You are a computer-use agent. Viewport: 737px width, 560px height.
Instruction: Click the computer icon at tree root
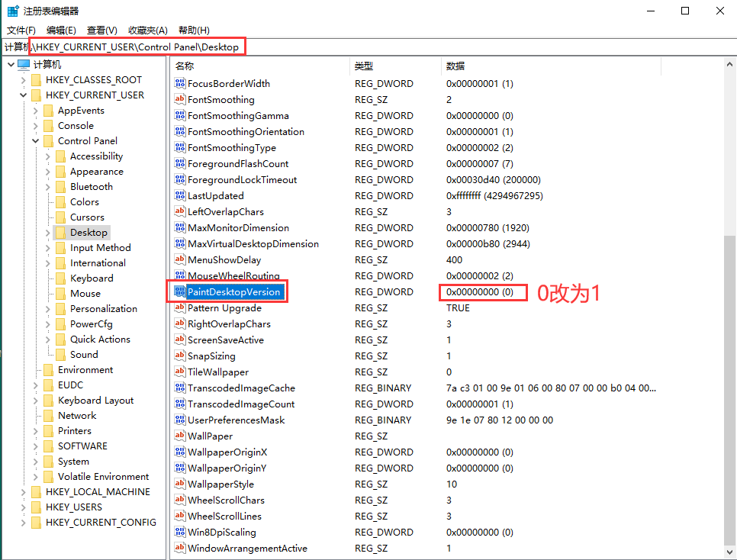(24, 65)
